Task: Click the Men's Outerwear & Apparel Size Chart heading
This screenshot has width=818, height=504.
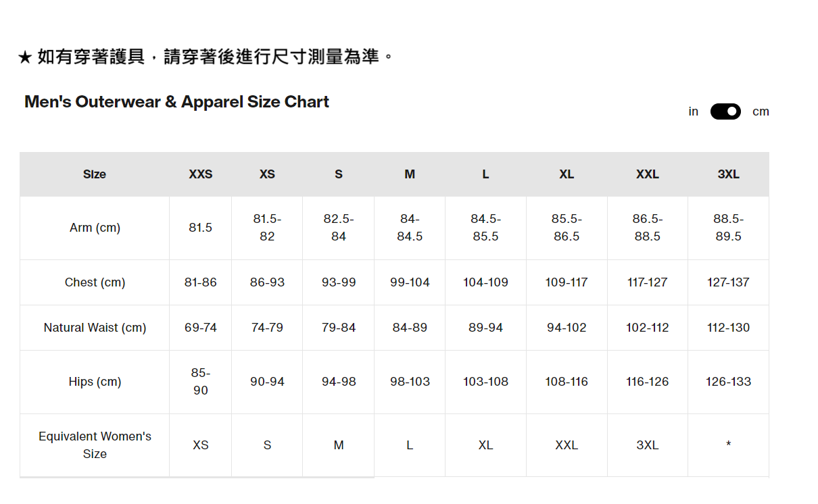Action: (176, 102)
